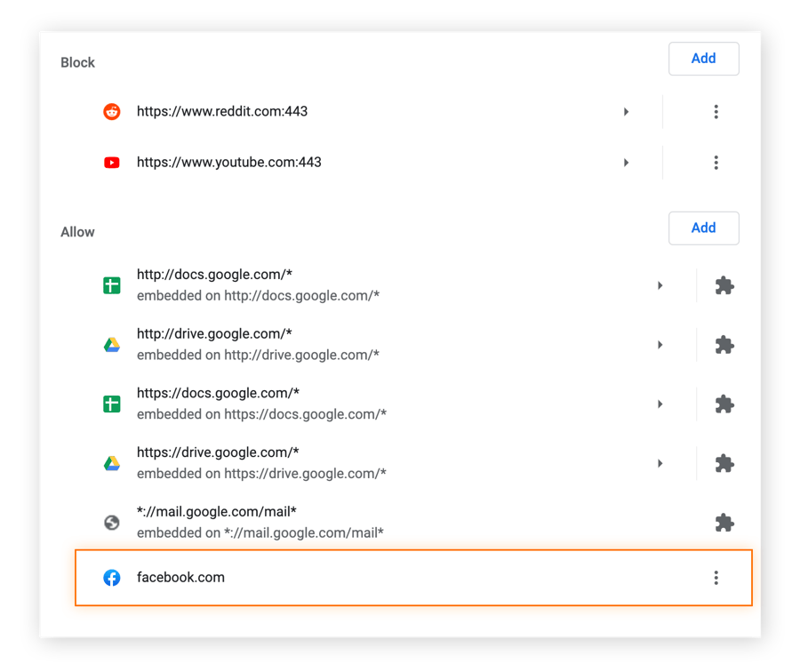Select the Google Drive icon for https drive.google.com
The image size is (800, 672).
[x=112, y=463]
